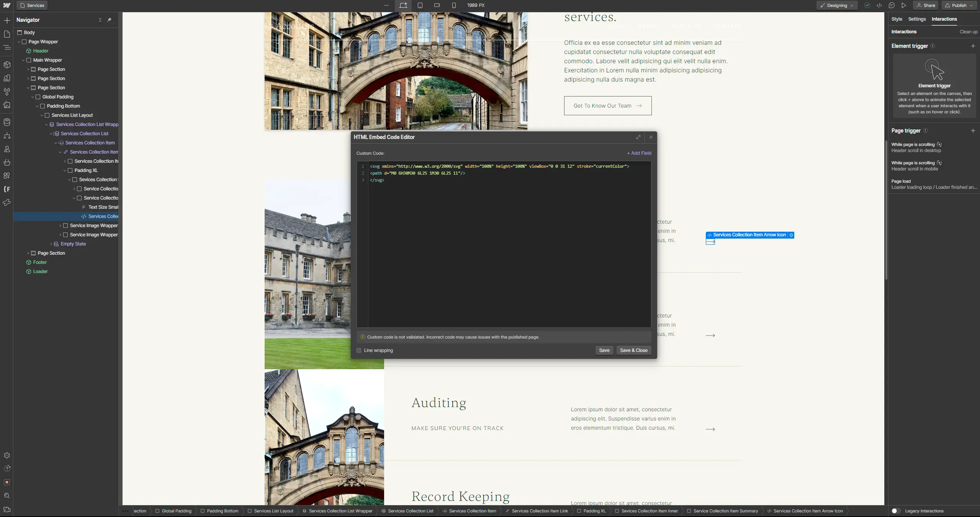The height and width of the screenshot is (517, 980).
Task: Toggle Legacy Interactions switch
Action: (895, 511)
